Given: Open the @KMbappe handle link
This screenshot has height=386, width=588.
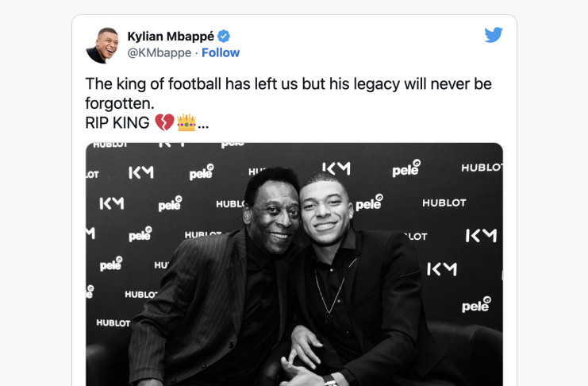Looking at the screenshot, I should coord(159,53).
